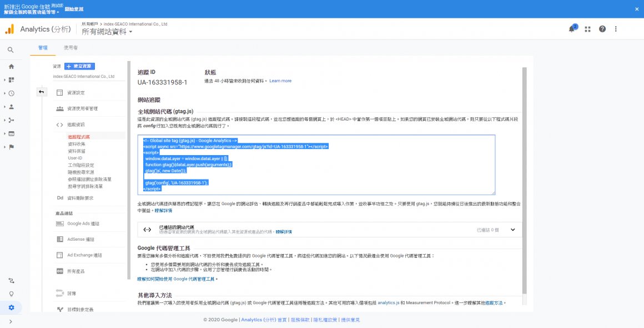Click the blue 建立資源 button
Image resolution: width=644 pixels, height=328 pixels.
coord(80,66)
